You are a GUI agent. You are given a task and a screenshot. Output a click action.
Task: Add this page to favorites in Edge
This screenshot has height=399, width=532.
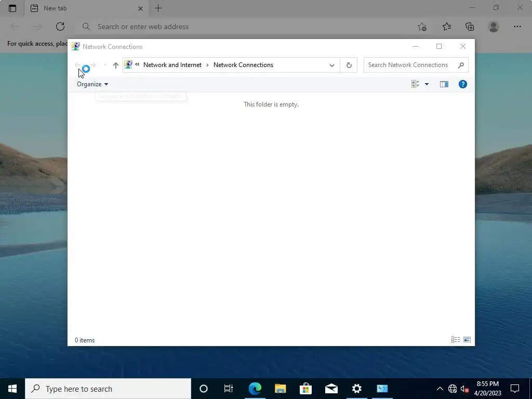pyautogui.click(x=422, y=26)
